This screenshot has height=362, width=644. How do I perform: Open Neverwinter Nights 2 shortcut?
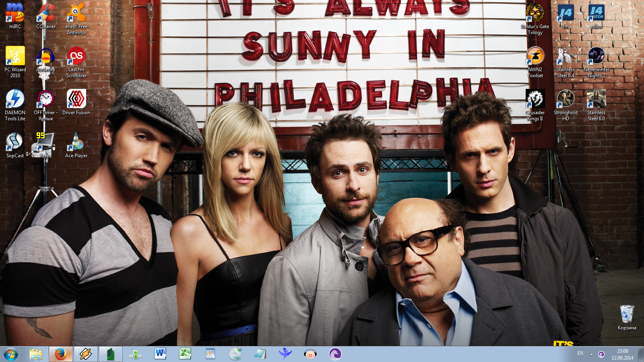pyautogui.click(x=596, y=62)
